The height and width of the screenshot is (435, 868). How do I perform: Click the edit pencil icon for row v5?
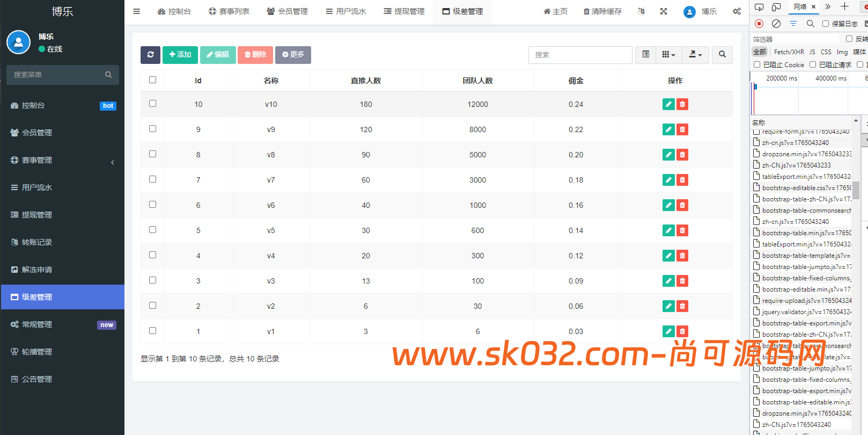coord(668,230)
